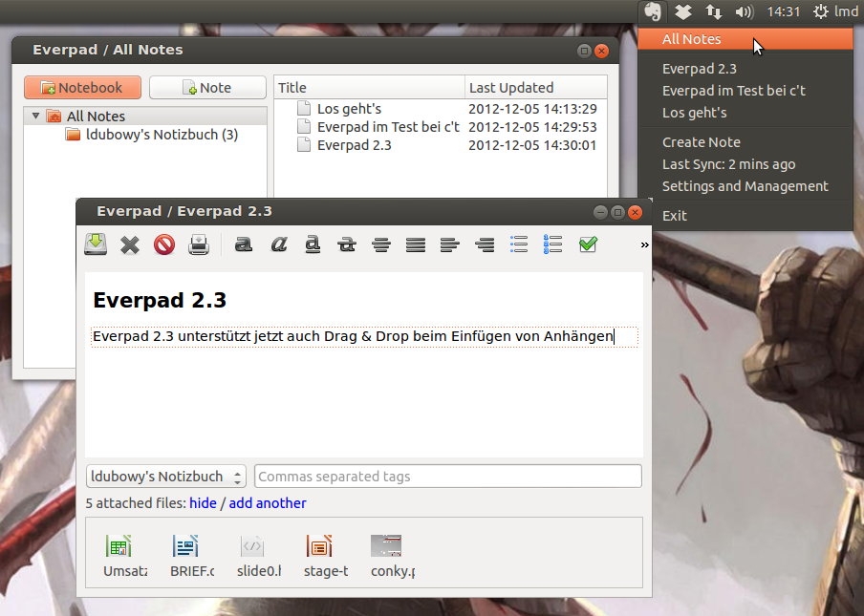Sort by the Title column header
Image resolution: width=864 pixels, height=616 pixels.
369,88
